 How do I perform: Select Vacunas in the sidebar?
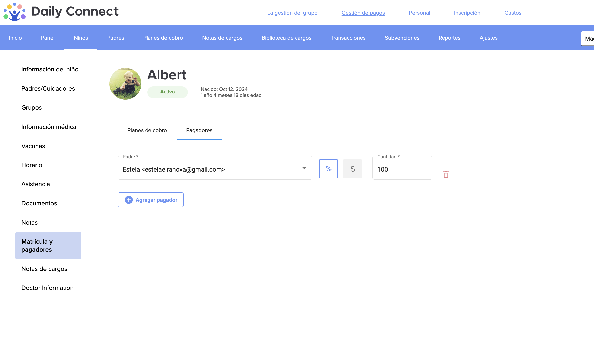(x=33, y=146)
